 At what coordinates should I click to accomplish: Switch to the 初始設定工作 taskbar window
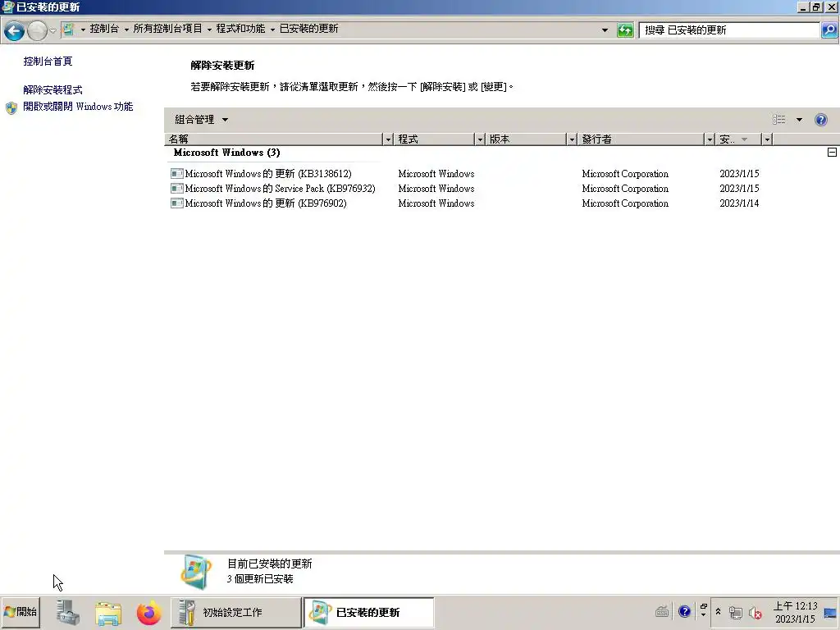pyautogui.click(x=236, y=612)
